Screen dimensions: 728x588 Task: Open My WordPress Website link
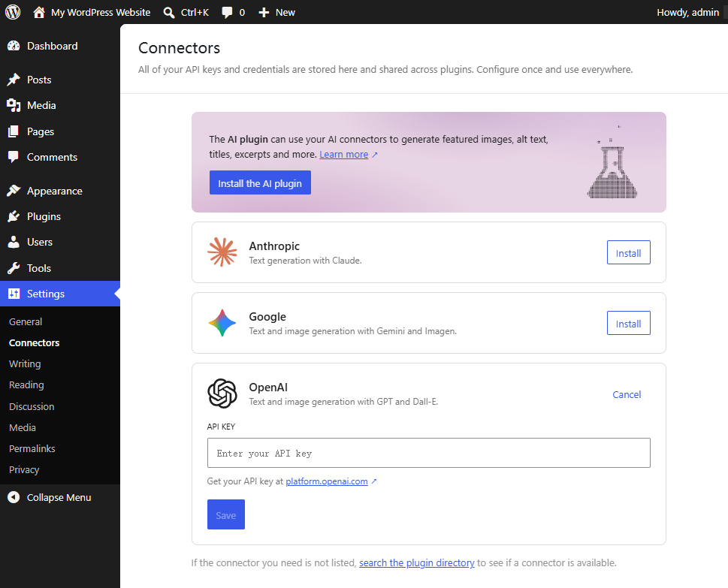(101, 12)
